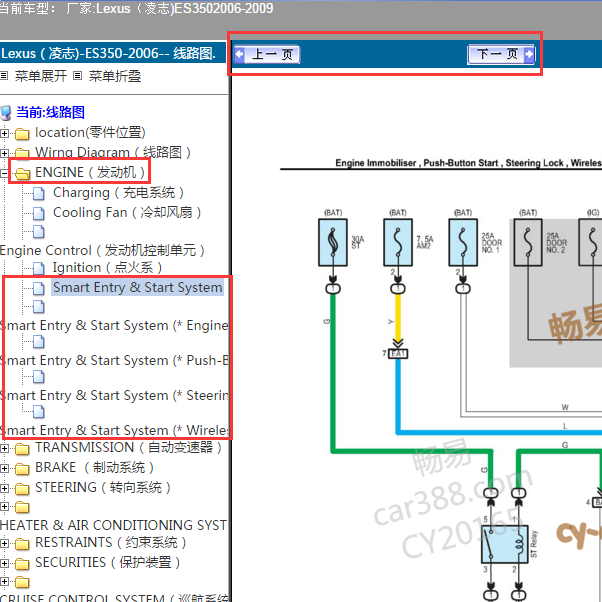Click the 7.5A AM2 fuse in diagram
Screen dimensions: 602x602
pos(398,243)
